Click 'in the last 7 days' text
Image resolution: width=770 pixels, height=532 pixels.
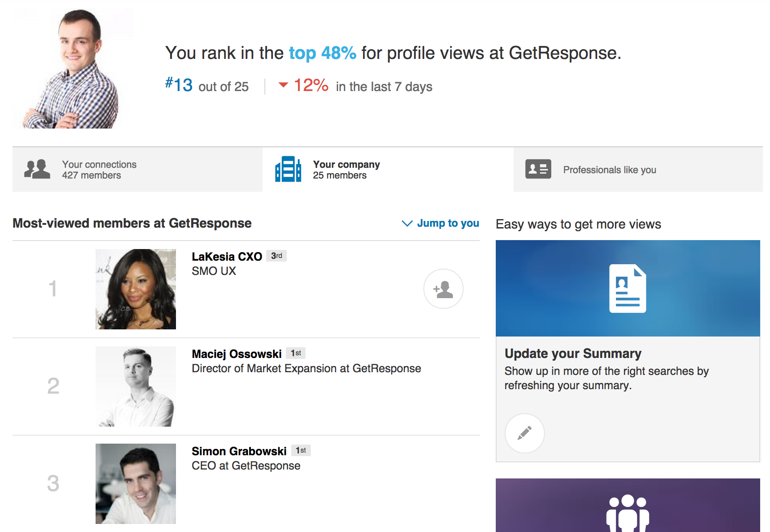pyautogui.click(x=384, y=87)
